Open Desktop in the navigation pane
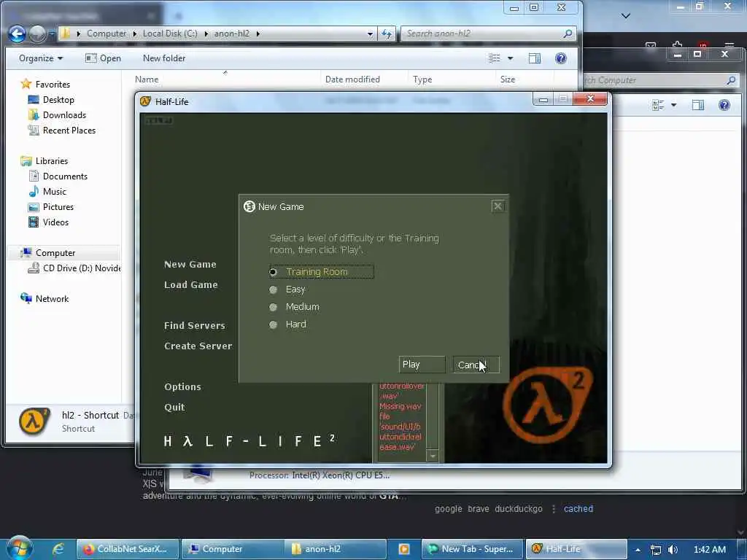 (x=52, y=99)
